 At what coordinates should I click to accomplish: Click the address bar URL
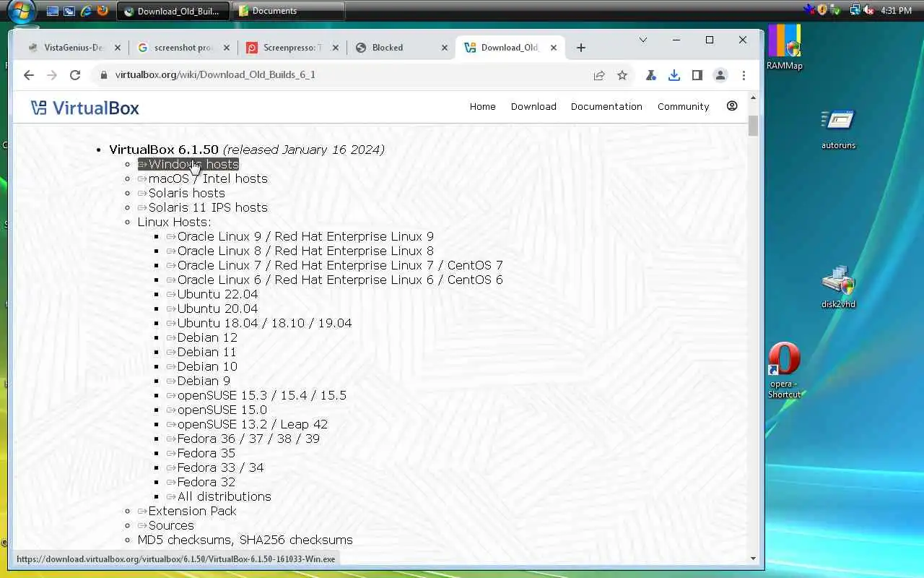215,75
